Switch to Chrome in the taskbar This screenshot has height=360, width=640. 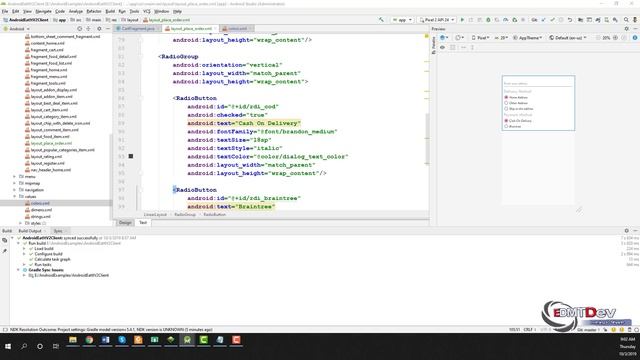click(x=89, y=340)
